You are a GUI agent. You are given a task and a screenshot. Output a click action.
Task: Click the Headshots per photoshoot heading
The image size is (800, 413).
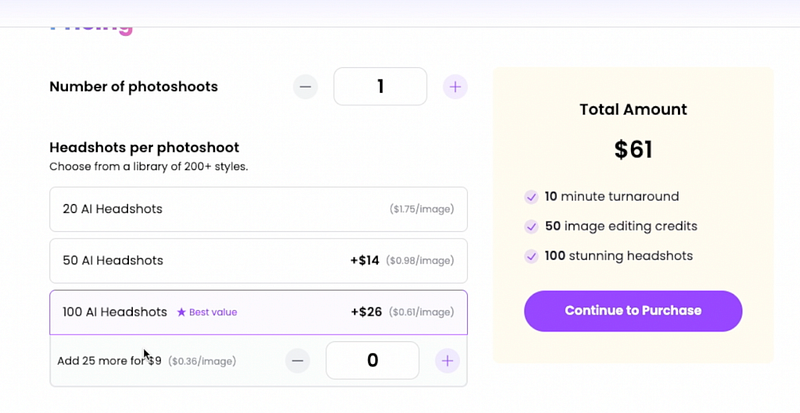point(144,148)
